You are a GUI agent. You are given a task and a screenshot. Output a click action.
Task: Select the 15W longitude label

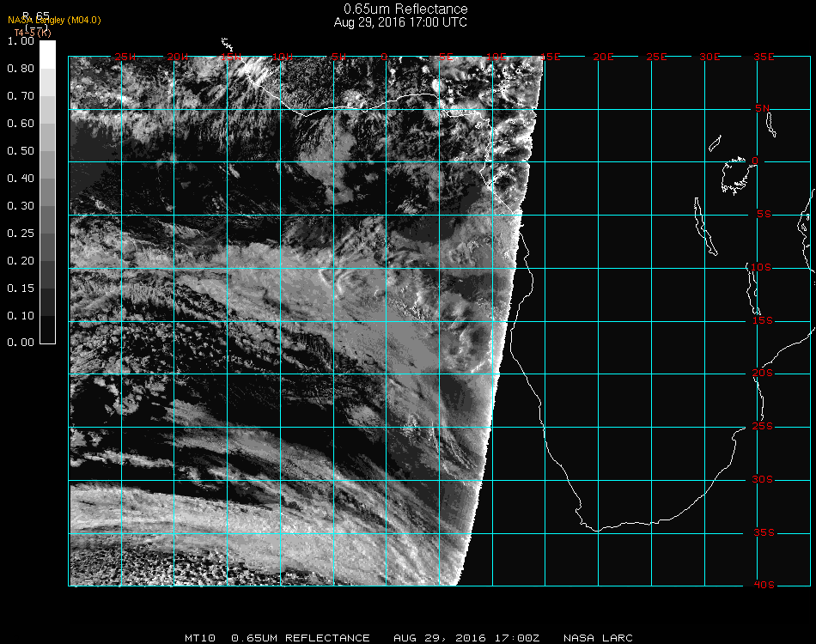230,57
